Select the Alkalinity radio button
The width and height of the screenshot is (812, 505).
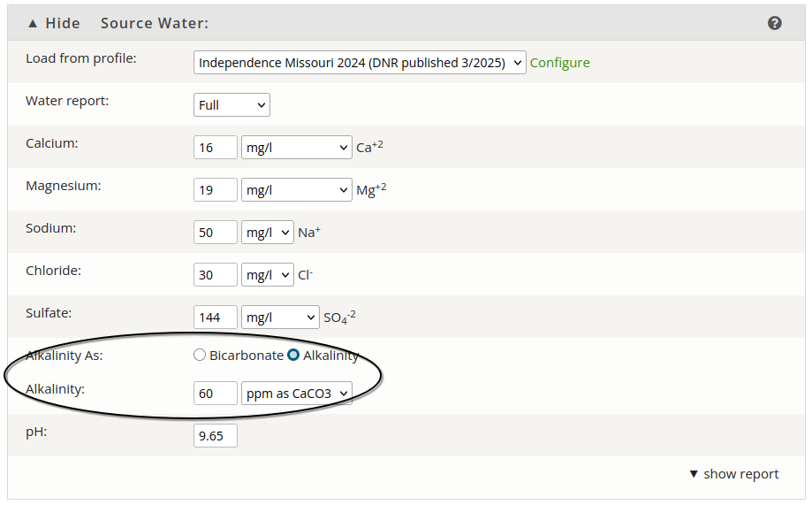293,356
